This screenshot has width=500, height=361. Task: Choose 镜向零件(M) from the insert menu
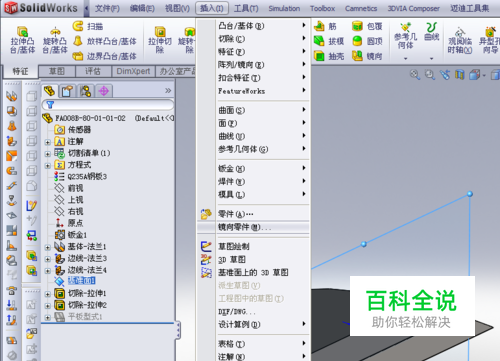click(253, 227)
